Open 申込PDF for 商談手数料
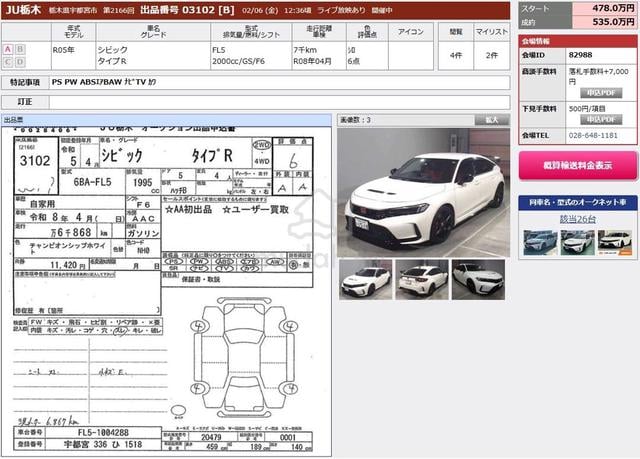This screenshot has width=640, height=459. tap(601, 93)
